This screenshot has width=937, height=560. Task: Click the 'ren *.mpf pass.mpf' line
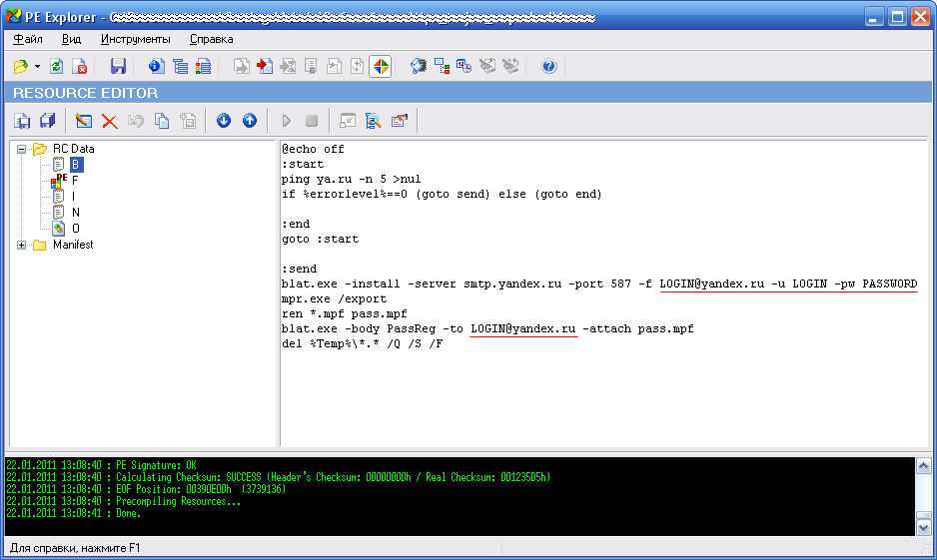tap(345, 314)
